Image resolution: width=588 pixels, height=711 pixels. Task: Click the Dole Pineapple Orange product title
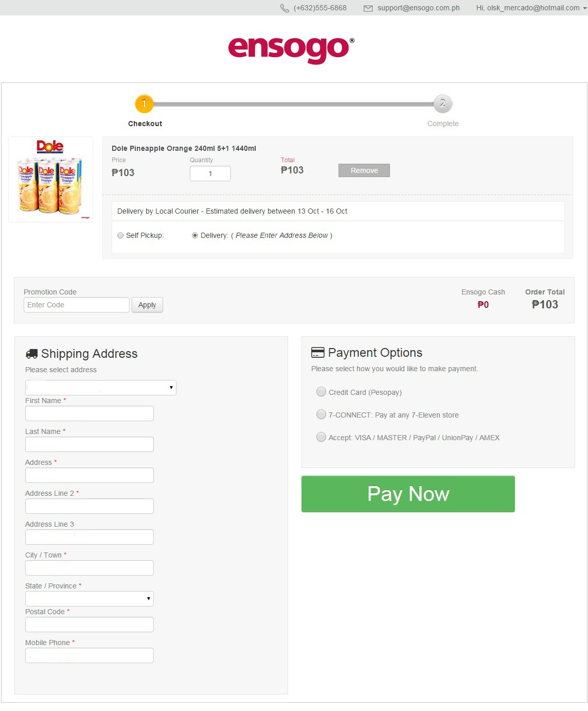[x=184, y=148]
